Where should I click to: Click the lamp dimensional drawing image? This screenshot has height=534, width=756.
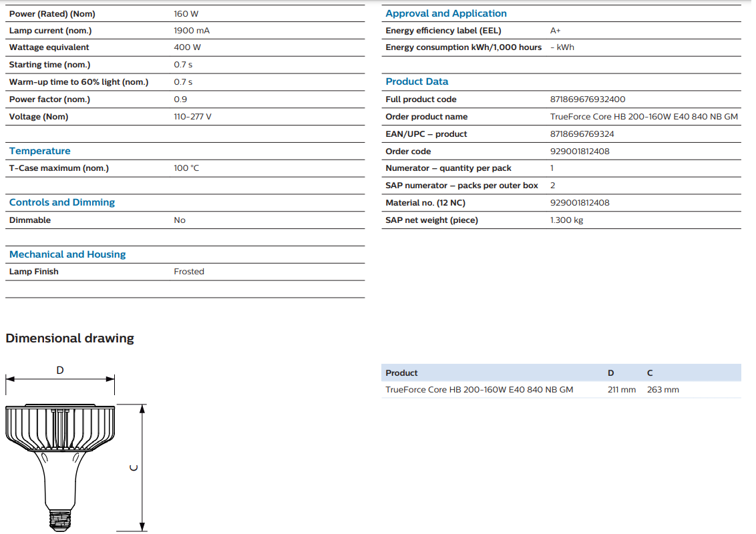point(75,449)
